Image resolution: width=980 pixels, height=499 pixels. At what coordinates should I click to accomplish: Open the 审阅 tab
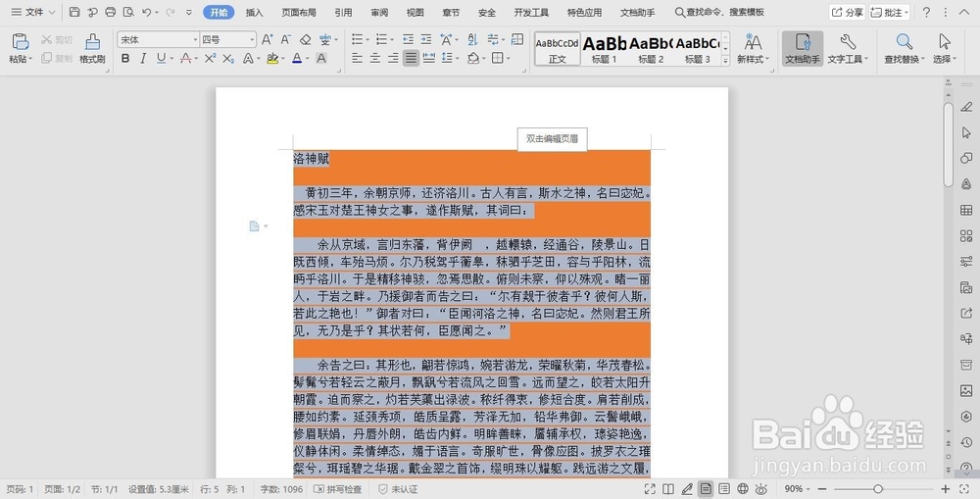tap(379, 12)
